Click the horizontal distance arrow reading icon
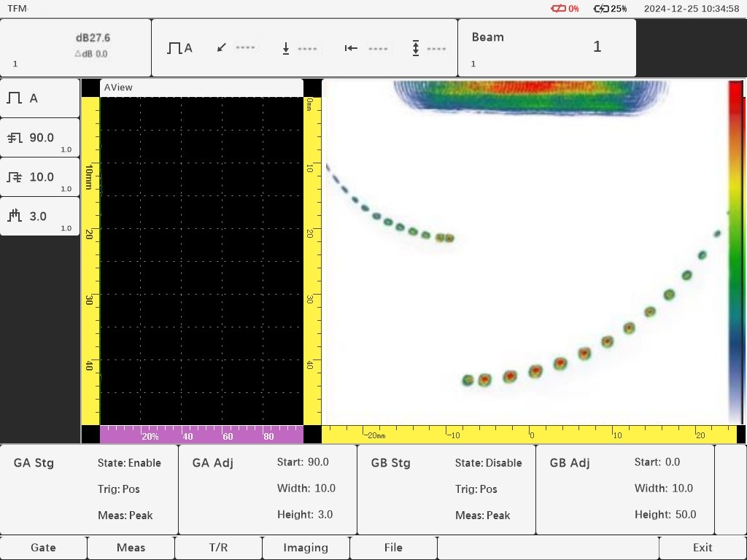This screenshot has height=560, width=747. [x=351, y=48]
